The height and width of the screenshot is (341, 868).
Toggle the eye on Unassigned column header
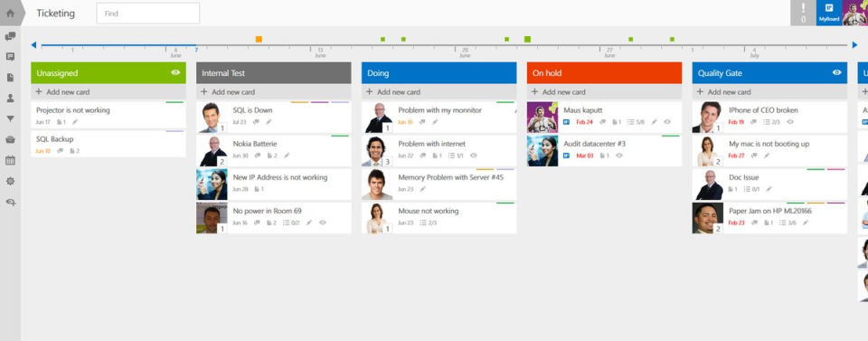(x=175, y=72)
